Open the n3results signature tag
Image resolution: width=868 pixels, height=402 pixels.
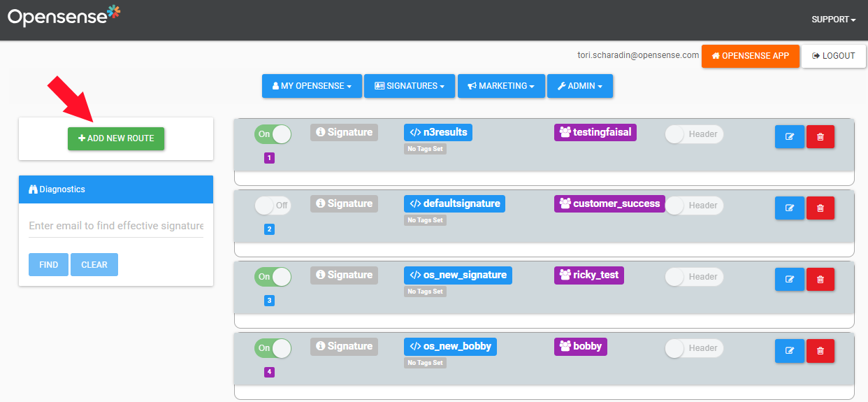(438, 132)
